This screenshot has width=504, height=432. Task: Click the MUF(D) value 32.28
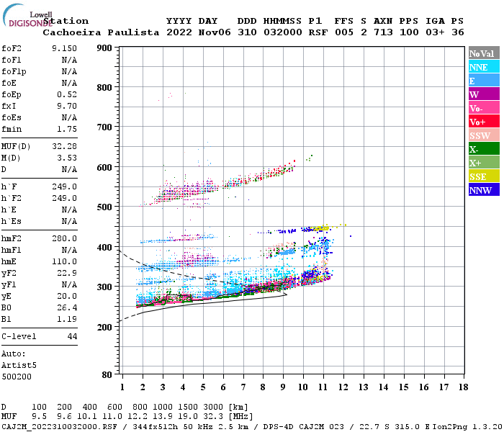click(x=64, y=147)
